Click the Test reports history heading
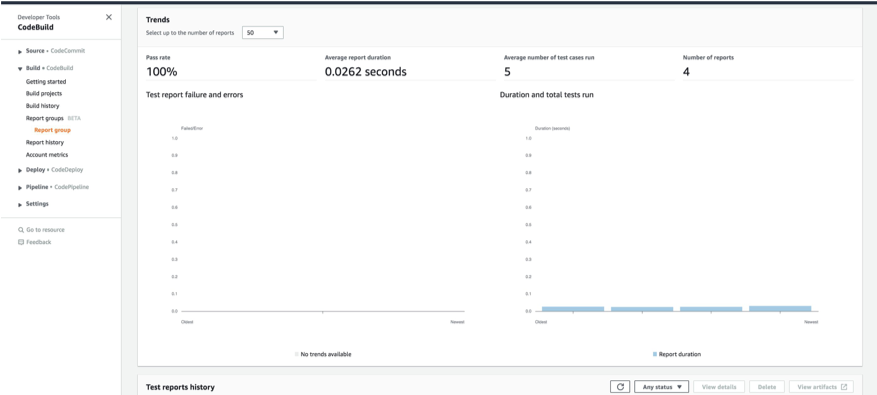Viewport: 877px width, 395px height. coord(180,387)
